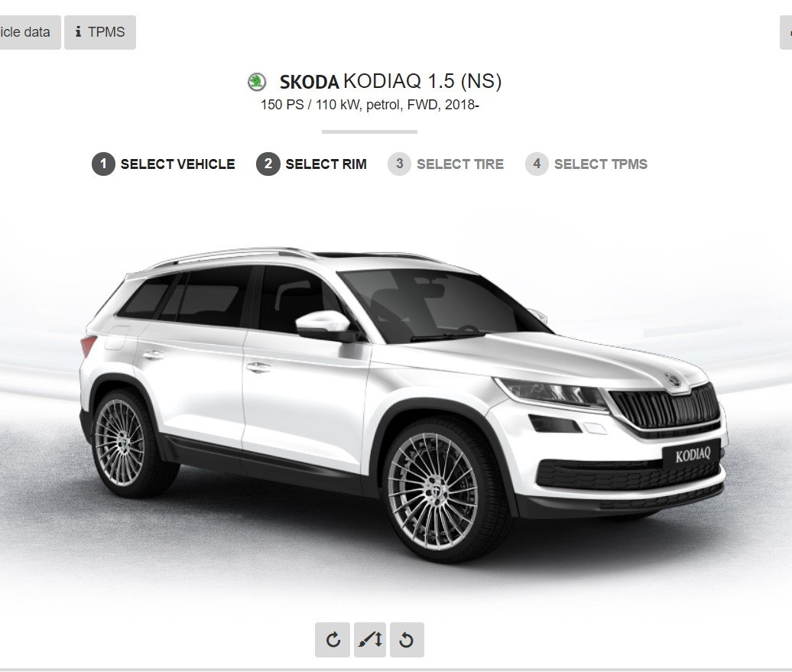Click the gray progress bar under the title
792x672 pixels.
pyautogui.click(x=370, y=131)
